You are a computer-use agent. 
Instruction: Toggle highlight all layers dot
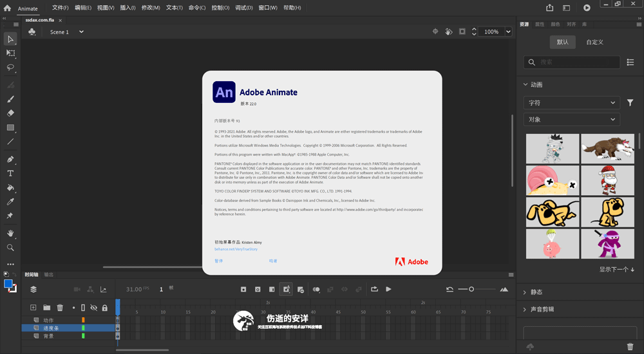[73, 308]
